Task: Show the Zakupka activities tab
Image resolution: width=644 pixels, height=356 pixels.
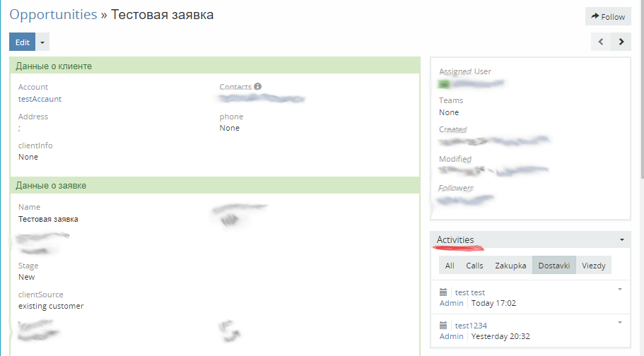Action: pos(510,266)
